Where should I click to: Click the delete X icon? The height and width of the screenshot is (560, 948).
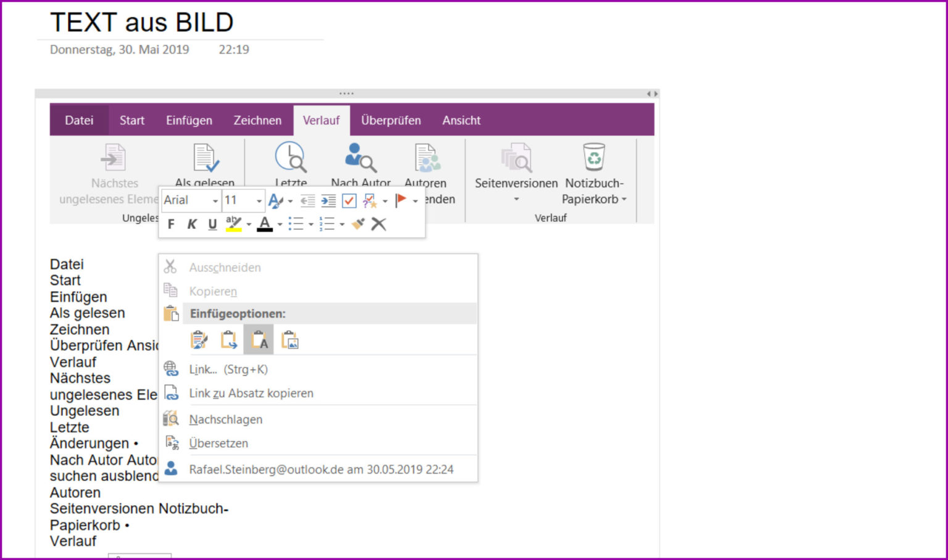pyautogui.click(x=378, y=224)
